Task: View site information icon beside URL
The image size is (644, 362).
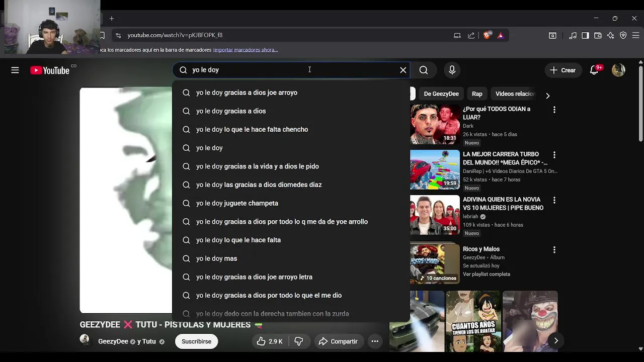Action: 118,35
